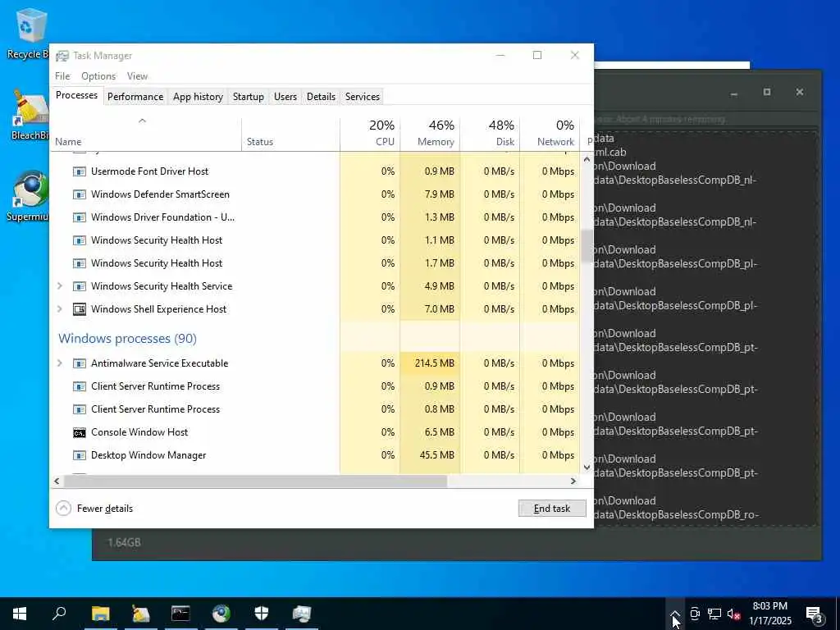This screenshot has height=630, width=840.
Task: Click the Meet Now tray icon
Action: click(x=695, y=614)
